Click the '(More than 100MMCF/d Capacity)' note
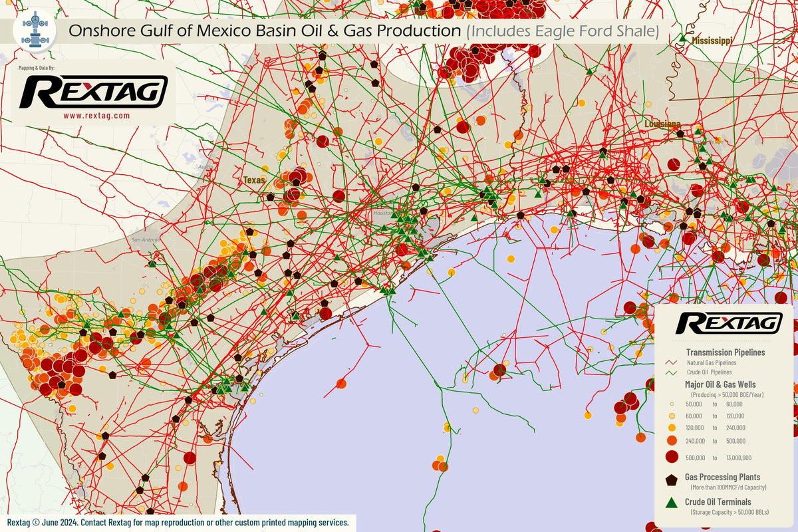 [x=728, y=487]
